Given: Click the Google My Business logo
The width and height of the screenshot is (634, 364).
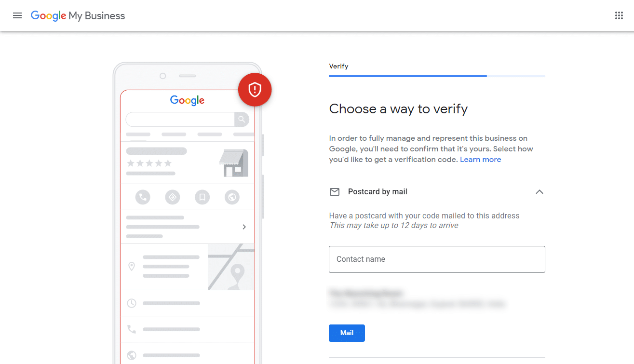Looking at the screenshot, I should click(x=78, y=15).
